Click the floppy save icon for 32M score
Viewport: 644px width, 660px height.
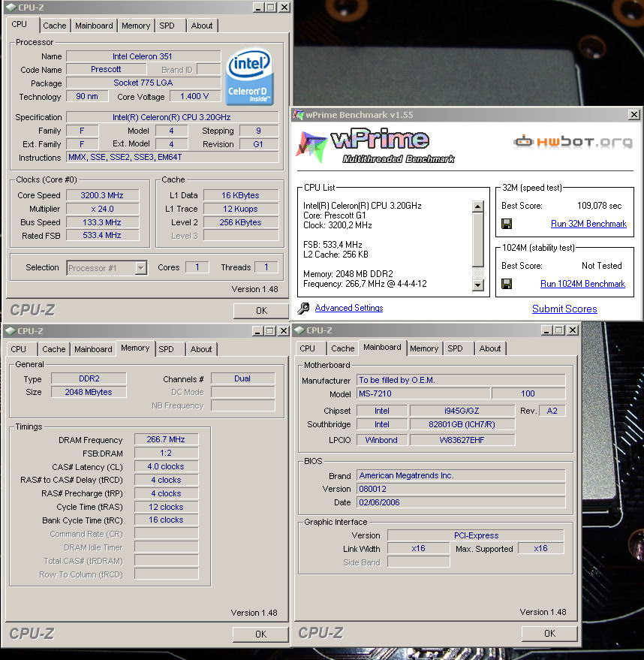click(x=507, y=224)
